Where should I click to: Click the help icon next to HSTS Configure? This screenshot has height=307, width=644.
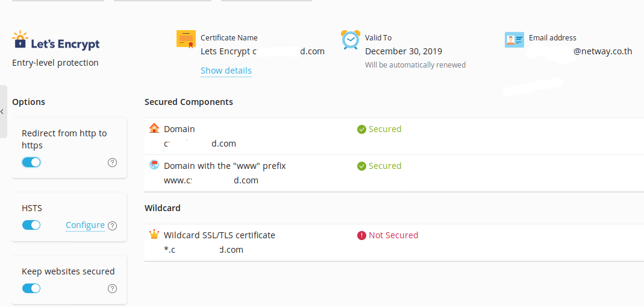pos(112,226)
